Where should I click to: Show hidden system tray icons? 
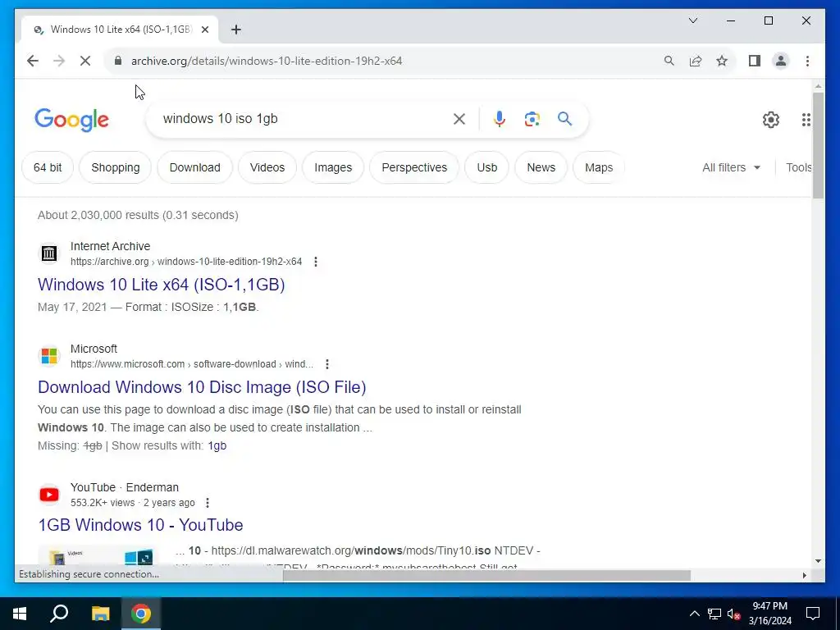click(694, 614)
